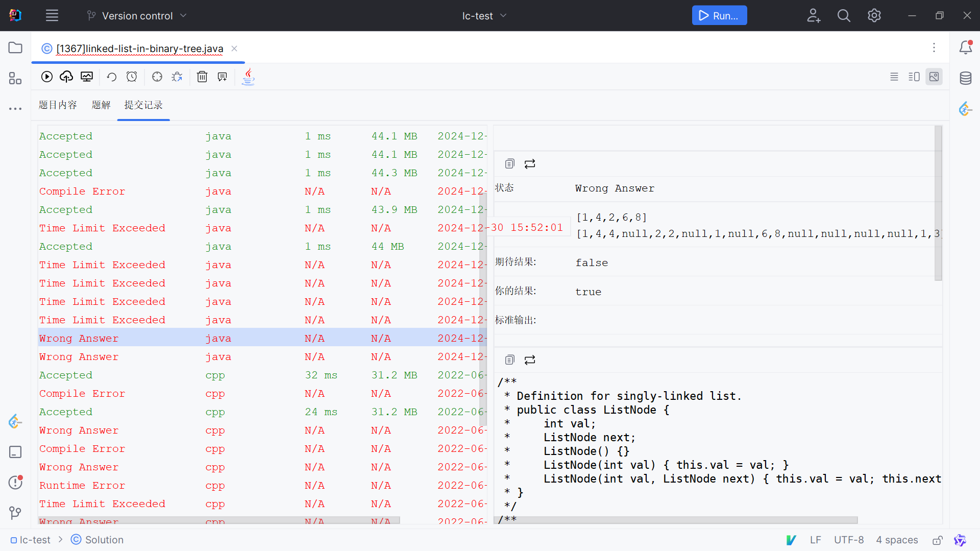Switch to 题解 tab
The image size is (980, 551).
tap(101, 105)
